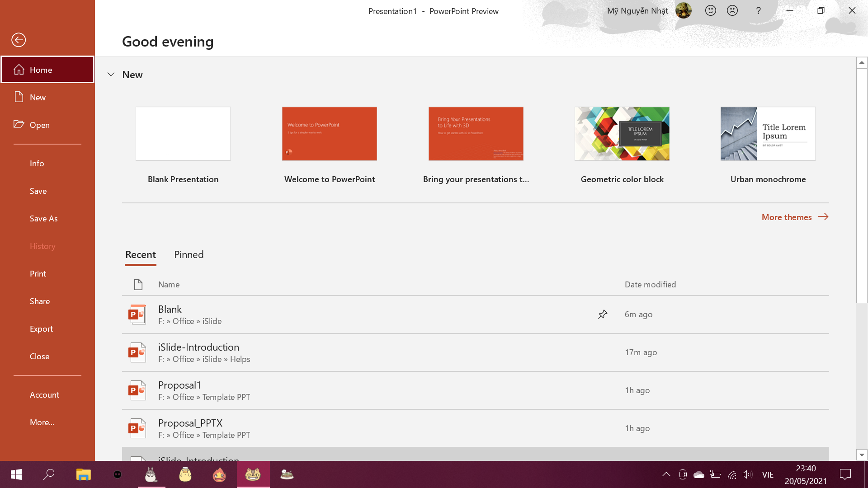Sort by Name column header
The width and height of the screenshot is (868, 488).
[169, 284]
